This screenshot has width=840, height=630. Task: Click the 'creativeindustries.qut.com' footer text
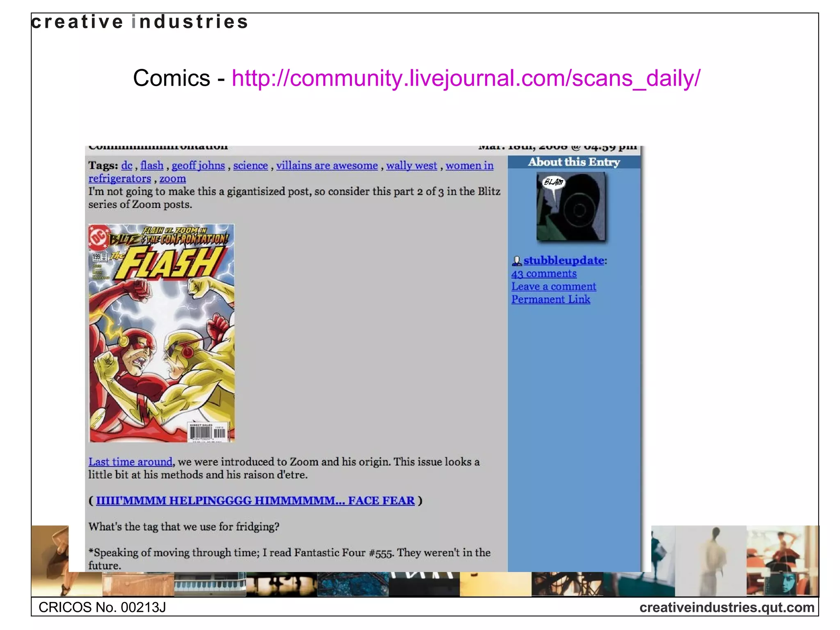[x=727, y=607]
